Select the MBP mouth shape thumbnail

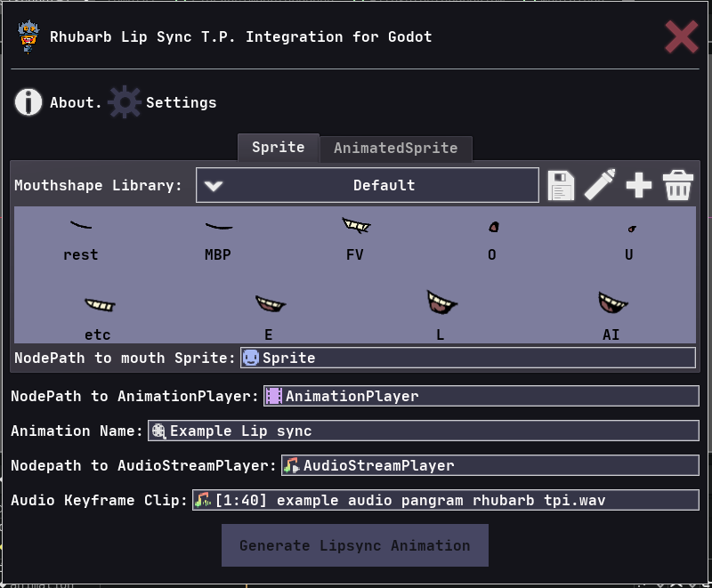tap(218, 226)
